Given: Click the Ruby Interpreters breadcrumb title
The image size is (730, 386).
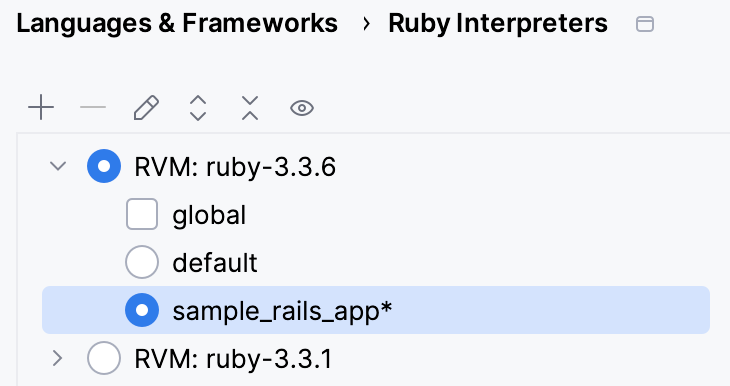Looking at the screenshot, I should tap(498, 23).
